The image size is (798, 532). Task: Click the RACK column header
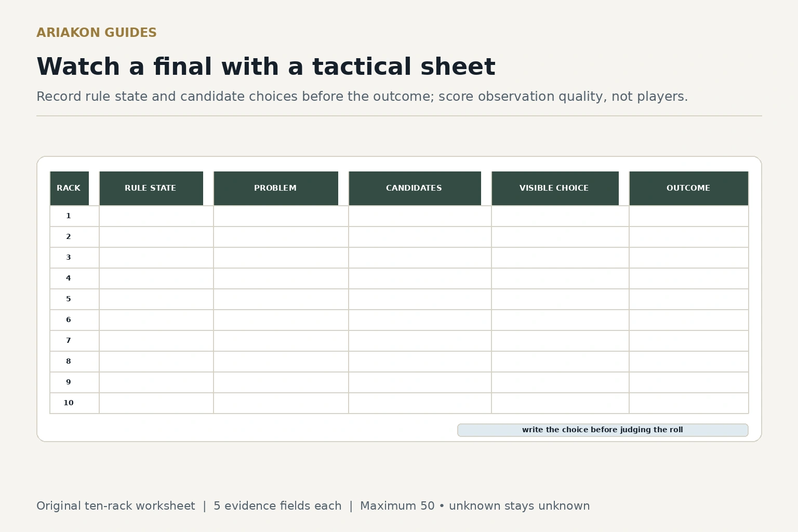69,188
